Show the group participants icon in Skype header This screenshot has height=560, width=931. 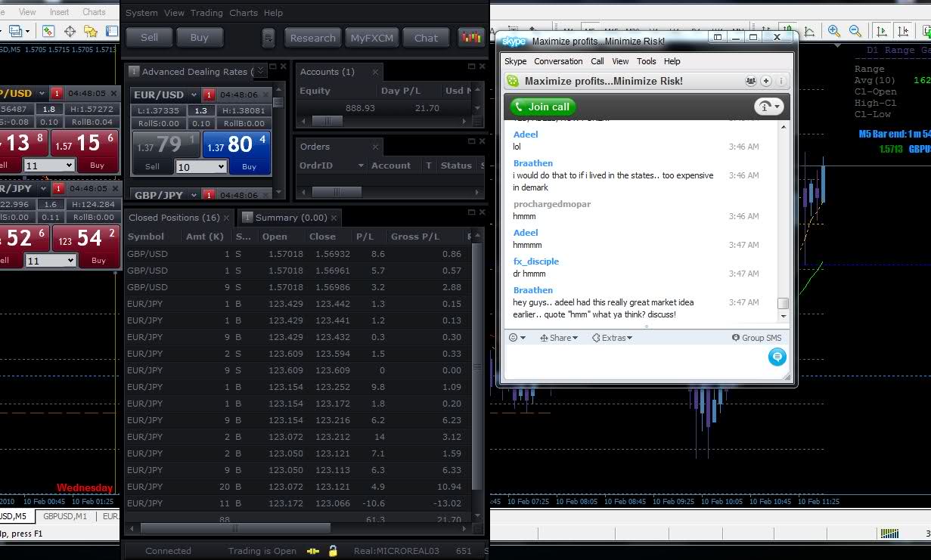click(x=750, y=81)
